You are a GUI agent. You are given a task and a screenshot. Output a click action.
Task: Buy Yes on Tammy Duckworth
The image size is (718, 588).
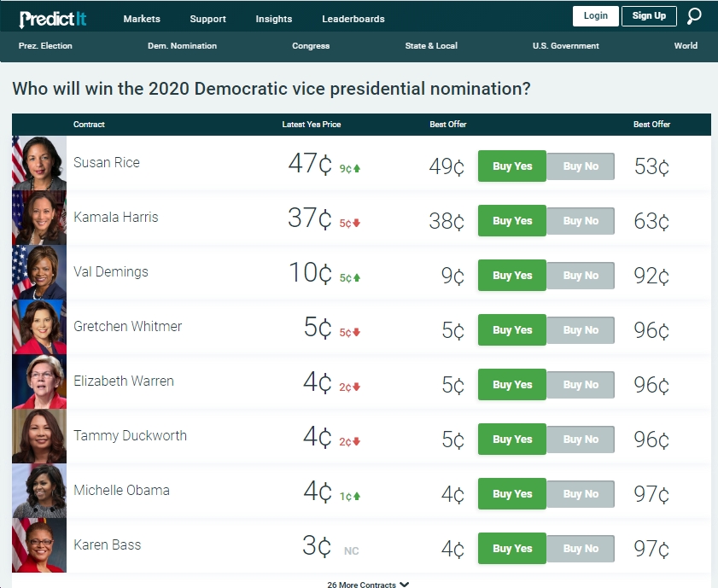point(512,440)
